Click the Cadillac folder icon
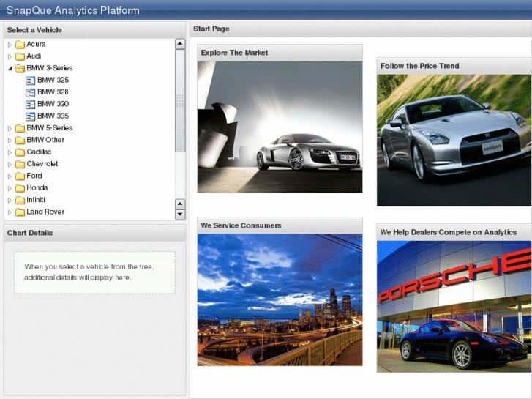Viewport: 532px width, 399px height. coord(20,152)
